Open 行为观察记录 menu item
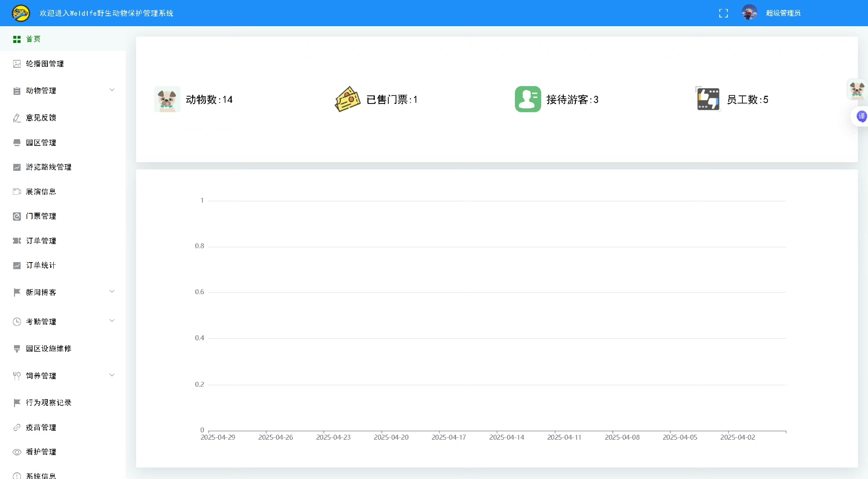 pos(63,403)
